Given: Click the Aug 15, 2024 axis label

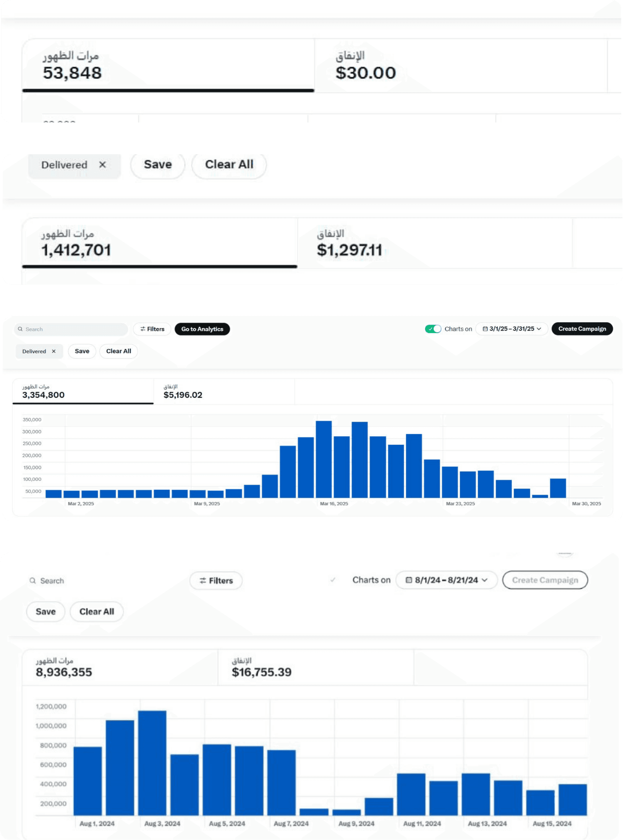Looking at the screenshot, I should 552,824.
